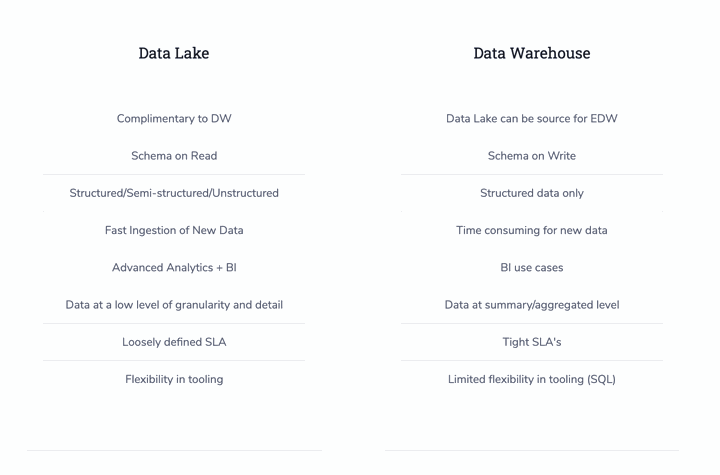720x475 pixels.
Task: Click Time consuming for new data
Action: (532, 230)
